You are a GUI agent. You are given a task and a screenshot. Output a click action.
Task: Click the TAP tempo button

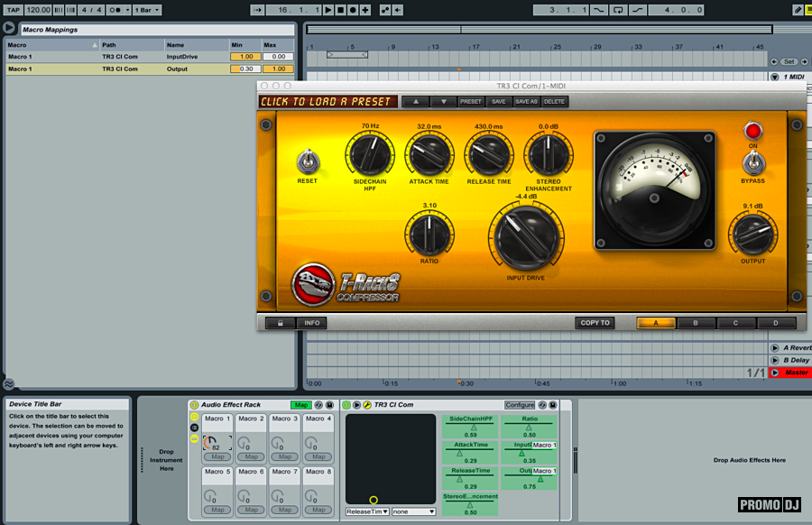[13, 10]
